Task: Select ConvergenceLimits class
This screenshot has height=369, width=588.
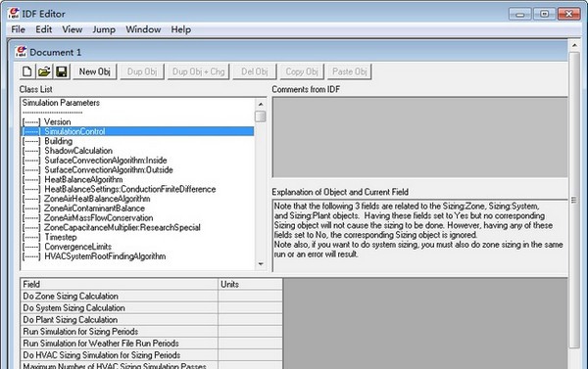Action: [x=137, y=247]
